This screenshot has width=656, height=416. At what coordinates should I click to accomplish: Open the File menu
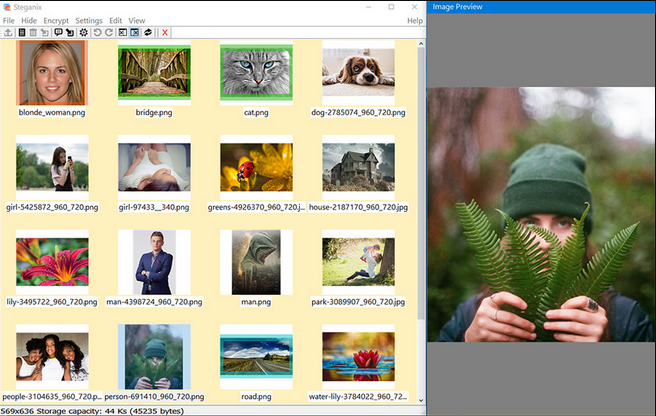click(x=8, y=21)
